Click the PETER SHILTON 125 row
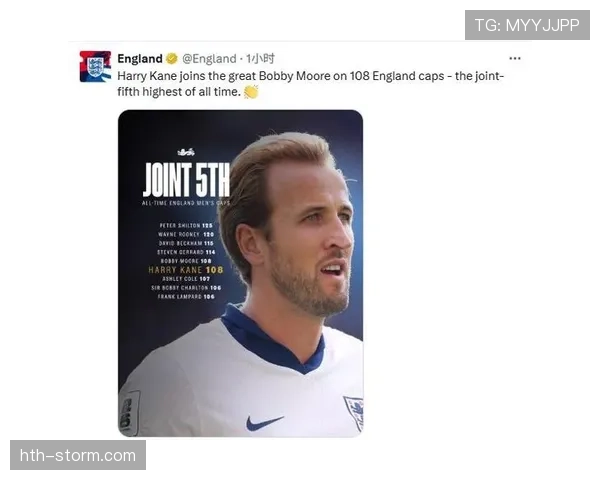Viewport: 600px width, 480px height. pyautogui.click(x=186, y=225)
